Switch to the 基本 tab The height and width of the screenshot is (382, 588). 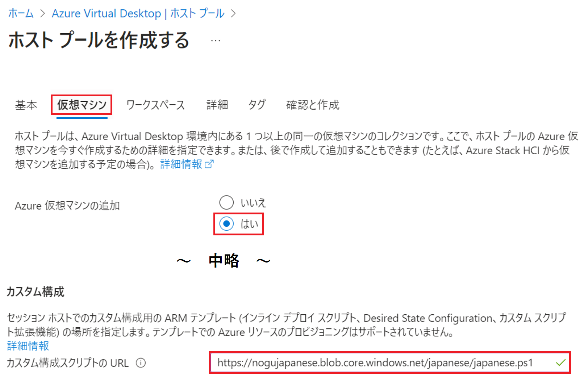(26, 105)
